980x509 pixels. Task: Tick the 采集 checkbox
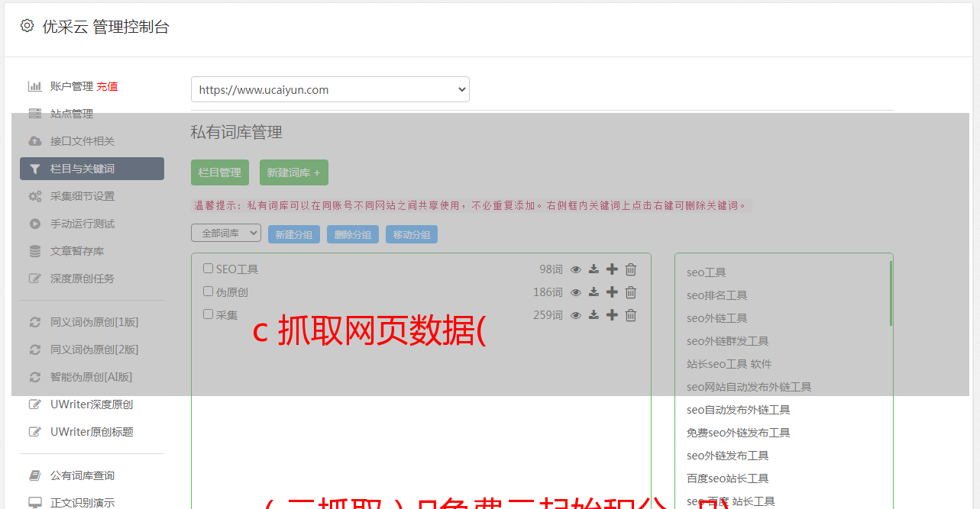coord(208,314)
